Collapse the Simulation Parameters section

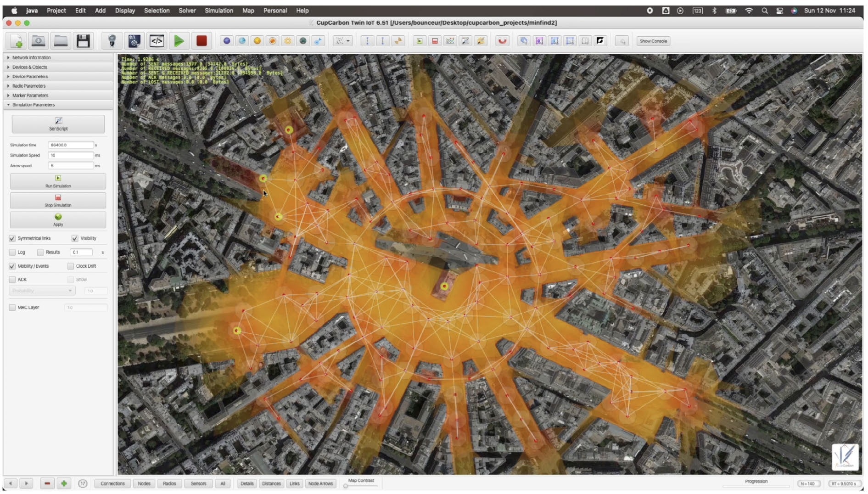click(x=33, y=105)
